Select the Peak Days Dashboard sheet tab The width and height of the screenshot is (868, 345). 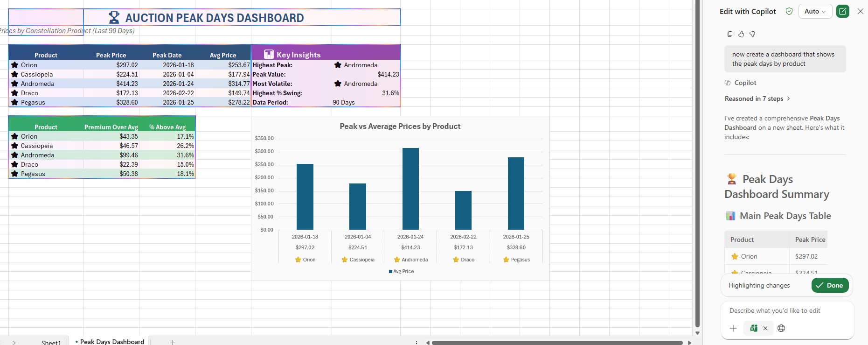coord(112,342)
